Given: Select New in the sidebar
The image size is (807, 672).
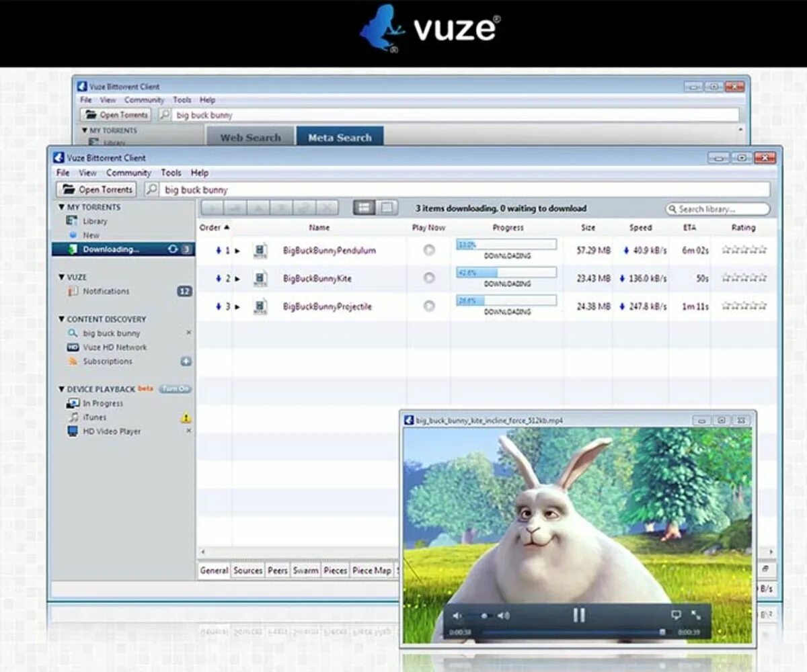Looking at the screenshot, I should pyautogui.click(x=91, y=235).
